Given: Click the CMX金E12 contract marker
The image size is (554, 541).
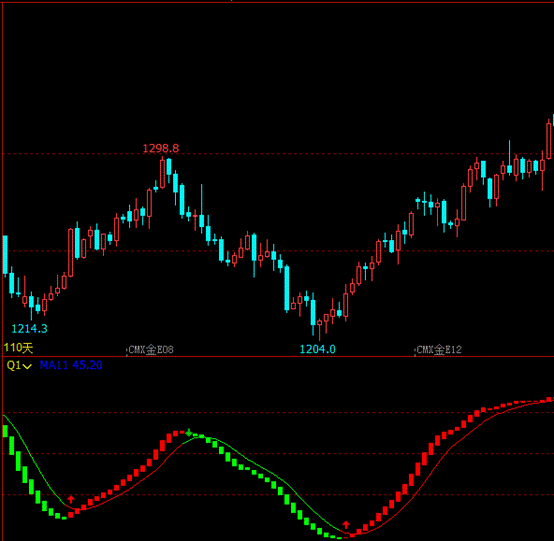Looking at the screenshot, I should 439,350.
